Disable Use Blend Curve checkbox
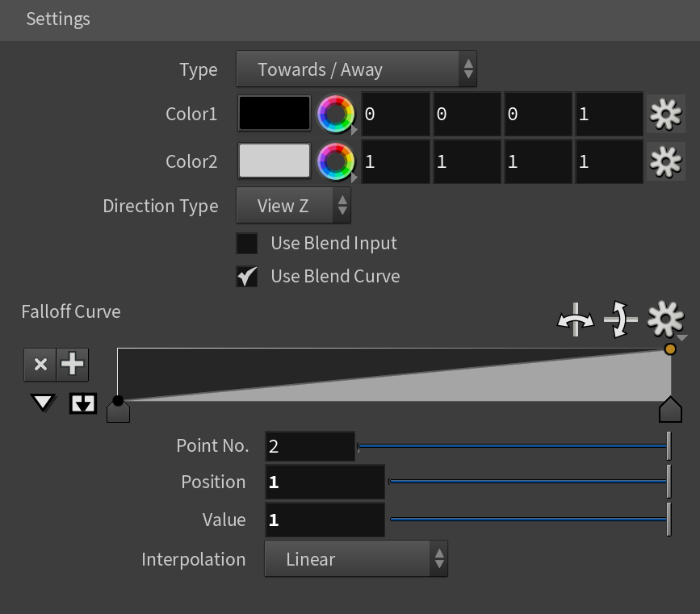The image size is (700, 614). coord(247,277)
